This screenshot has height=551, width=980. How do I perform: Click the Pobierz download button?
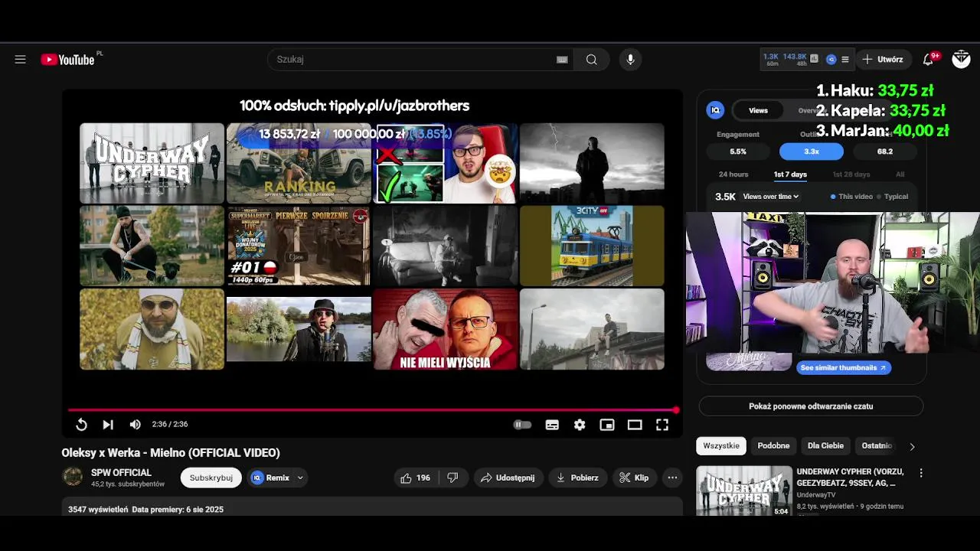577,478
